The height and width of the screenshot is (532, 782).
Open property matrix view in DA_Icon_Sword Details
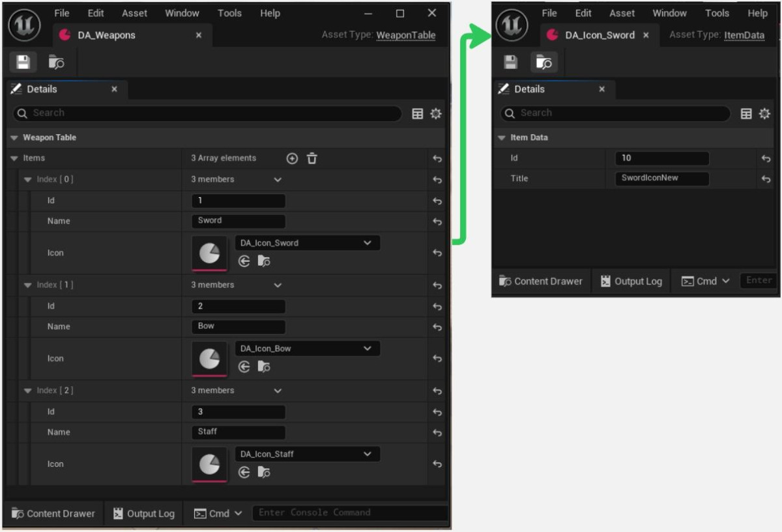pos(747,113)
